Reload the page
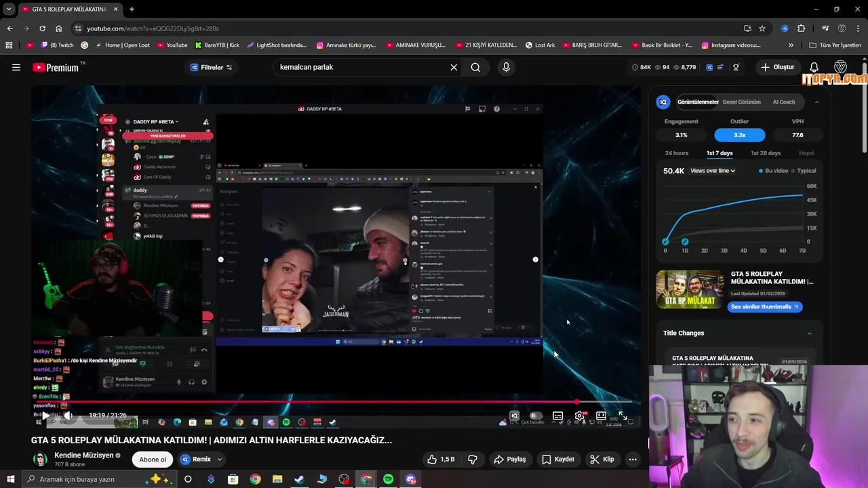 (x=42, y=28)
